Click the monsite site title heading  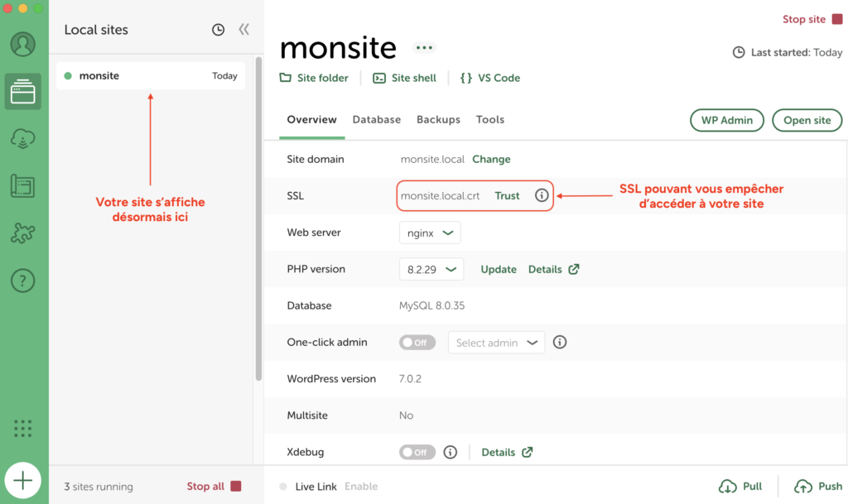point(338,47)
